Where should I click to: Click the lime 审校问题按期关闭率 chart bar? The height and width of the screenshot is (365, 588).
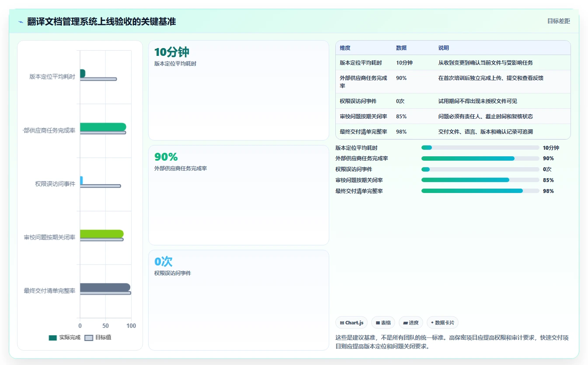[101, 234]
